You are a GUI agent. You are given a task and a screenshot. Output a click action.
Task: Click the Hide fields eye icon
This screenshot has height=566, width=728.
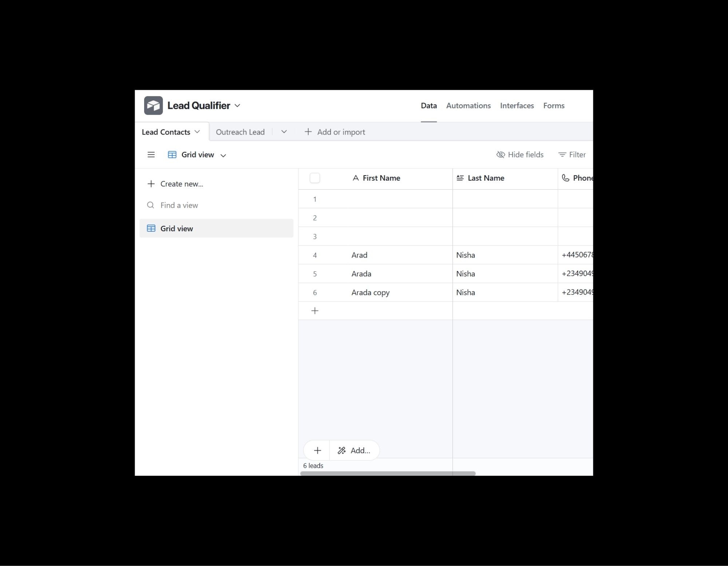click(501, 155)
